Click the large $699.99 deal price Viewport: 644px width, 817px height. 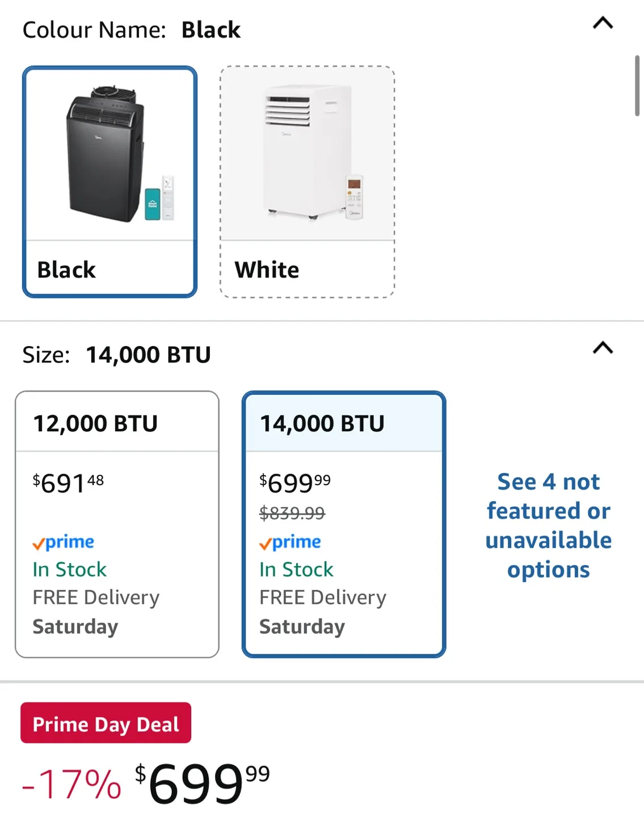point(203,784)
